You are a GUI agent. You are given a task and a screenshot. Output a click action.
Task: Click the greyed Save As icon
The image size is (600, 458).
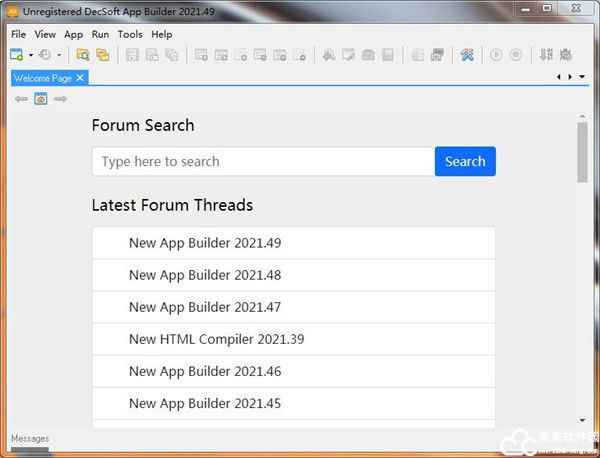(x=152, y=55)
